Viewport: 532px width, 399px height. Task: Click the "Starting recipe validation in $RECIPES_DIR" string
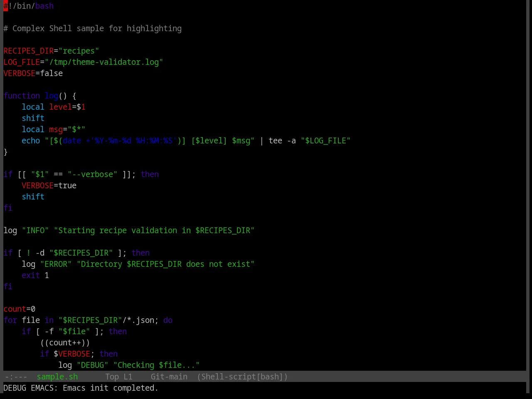pos(154,230)
